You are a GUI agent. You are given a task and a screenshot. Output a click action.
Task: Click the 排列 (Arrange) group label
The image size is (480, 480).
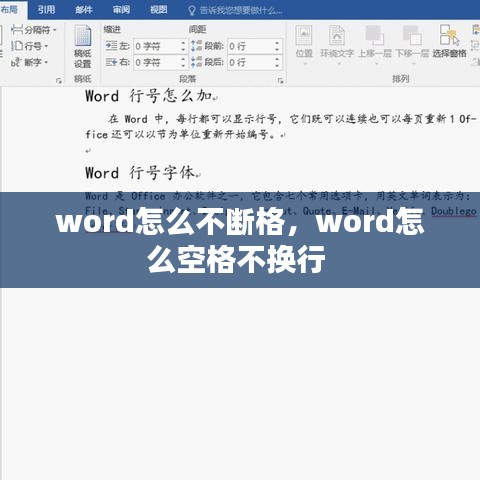[400, 79]
